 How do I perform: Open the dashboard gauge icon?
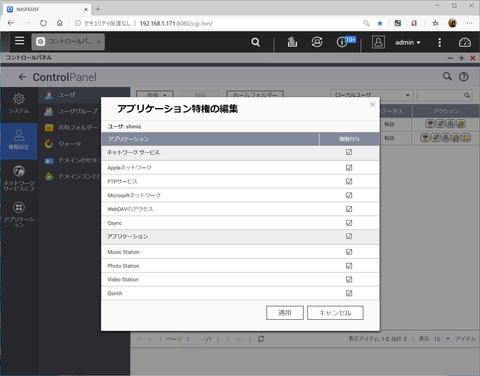(465, 42)
